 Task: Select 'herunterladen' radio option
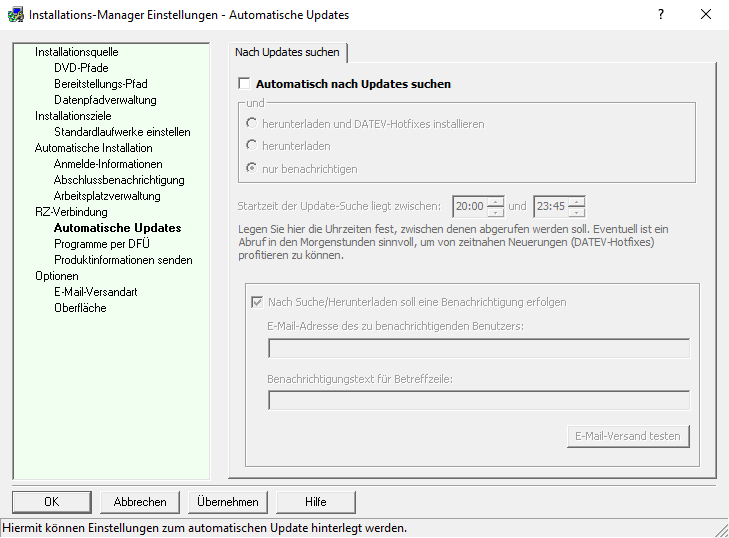point(252,146)
